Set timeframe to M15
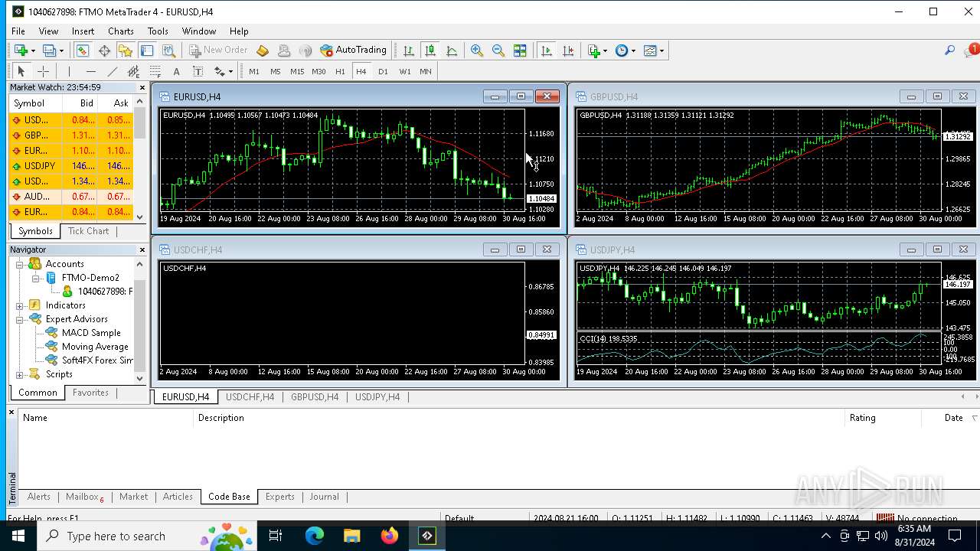Screen dimensions: 980x551 pyautogui.click(x=297, y=71)
